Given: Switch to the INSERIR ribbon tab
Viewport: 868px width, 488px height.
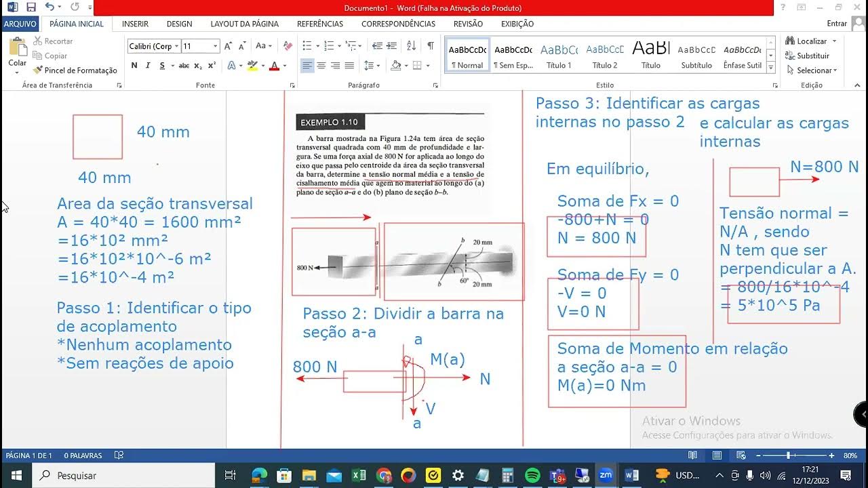Looking at the screenshot, I should pyautogui.click(x=135, y=23).
